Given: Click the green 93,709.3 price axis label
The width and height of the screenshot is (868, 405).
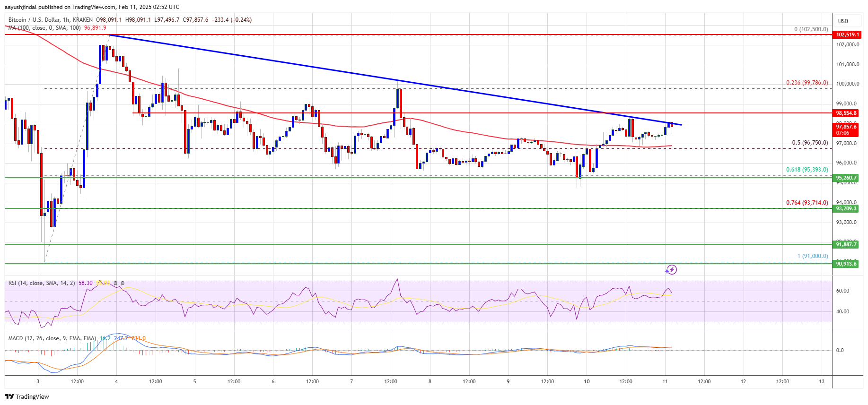Looking at the screenshot, I should 846,208.
